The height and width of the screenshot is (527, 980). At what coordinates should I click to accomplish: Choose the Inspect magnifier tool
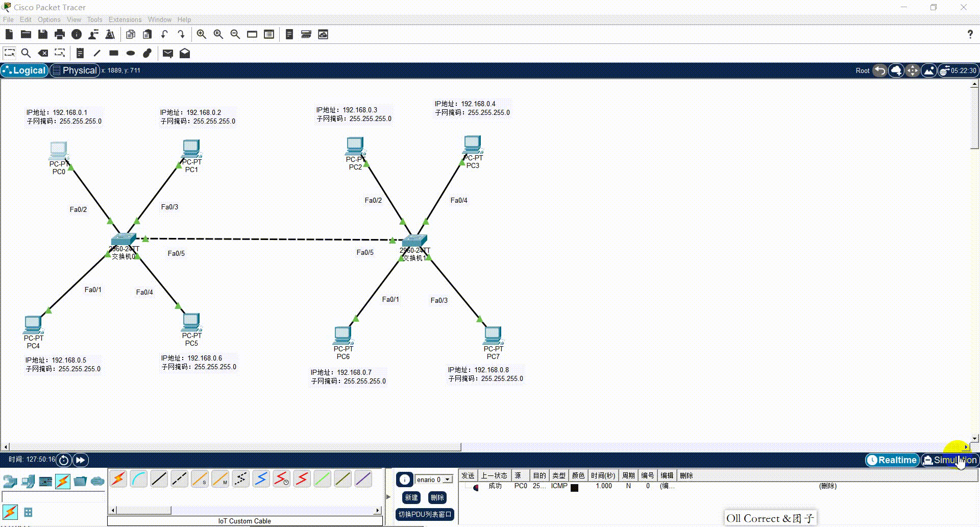coord(26,53)
